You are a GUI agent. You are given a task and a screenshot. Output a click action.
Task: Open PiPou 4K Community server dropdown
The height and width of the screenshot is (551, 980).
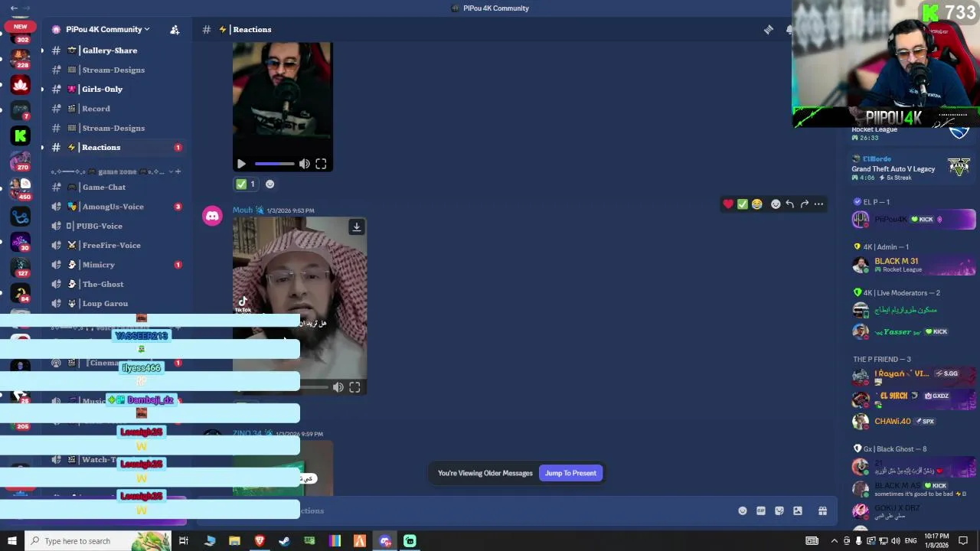(100, 29)
